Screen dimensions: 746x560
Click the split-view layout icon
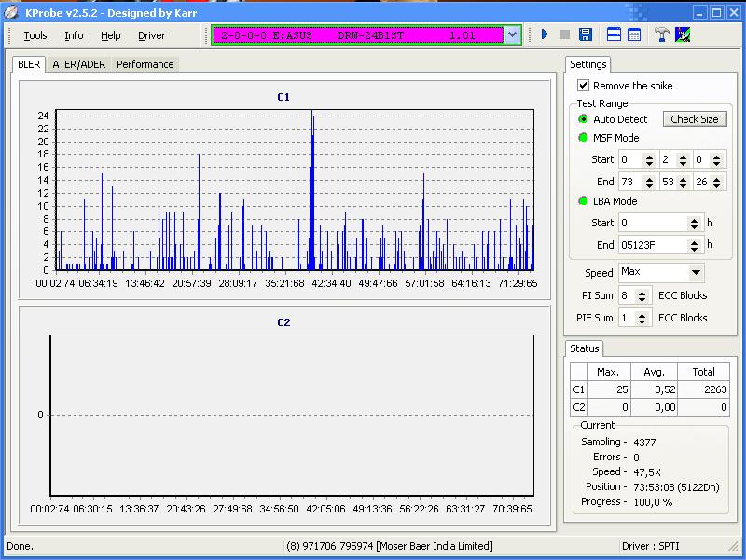614,34
